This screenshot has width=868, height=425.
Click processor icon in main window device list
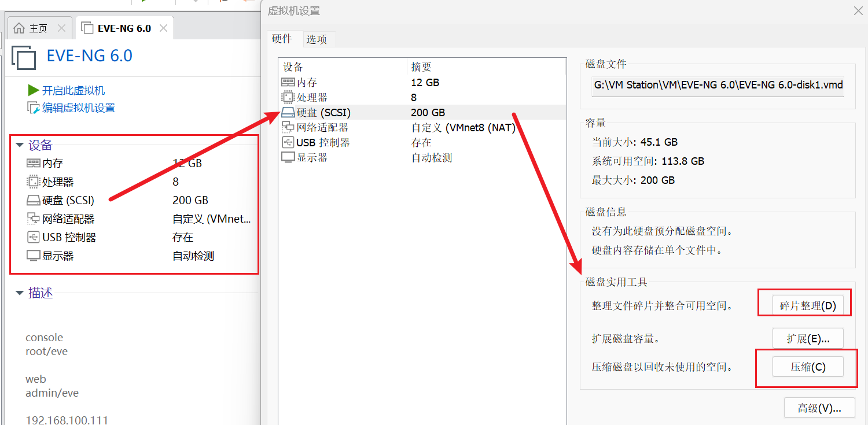(33, 182)
